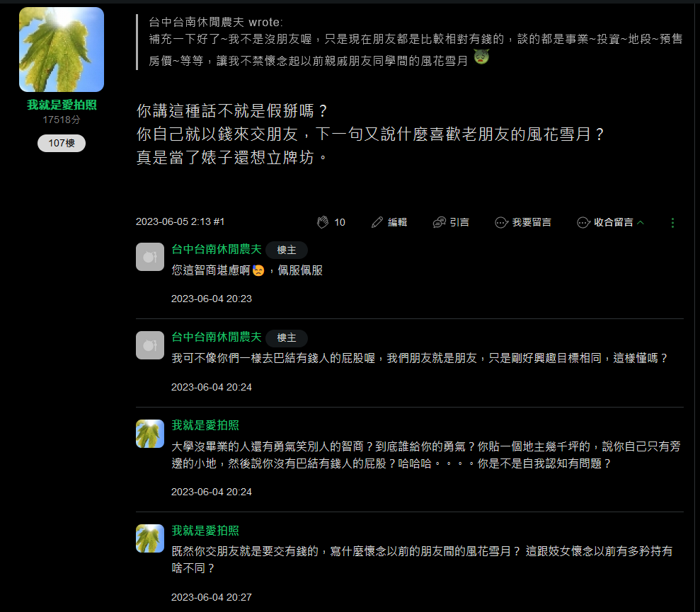
Task: Open 我就是愛拍照 profile under large avatar
Action: [x=62, y=105]
